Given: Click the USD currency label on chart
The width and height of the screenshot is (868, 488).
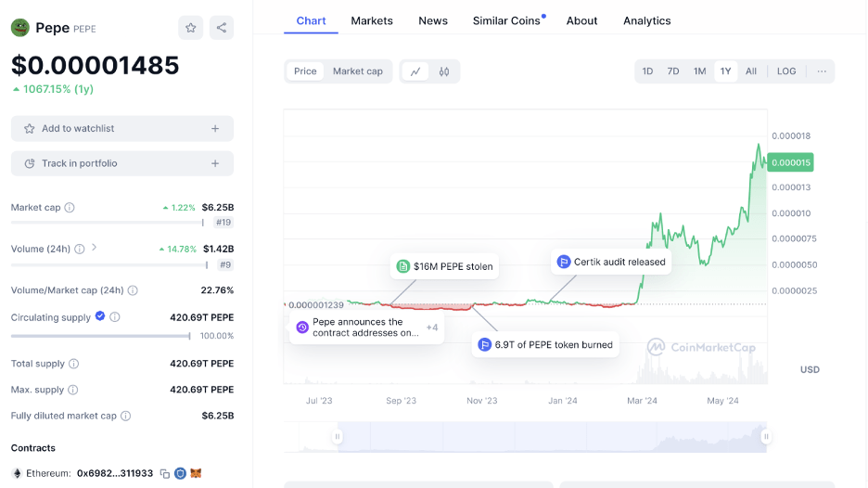Looking at the screenshot, I should pos(810,369).
